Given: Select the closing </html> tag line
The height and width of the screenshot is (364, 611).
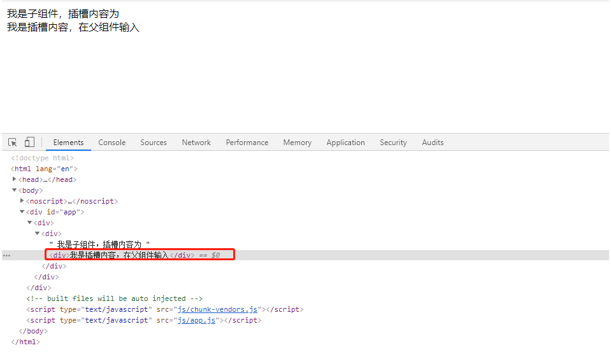Looking at the screenshot, I should click(x=25, y=342).
